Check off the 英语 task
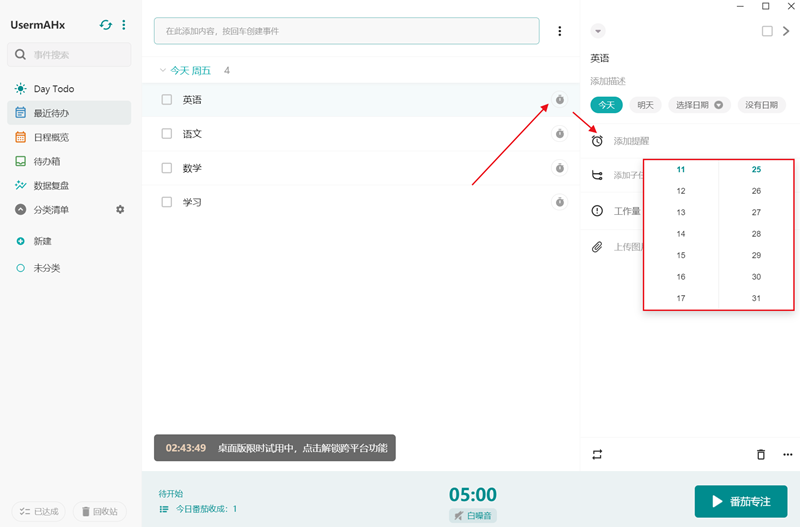Screen dimensions: 800x527 click(167, 99)
